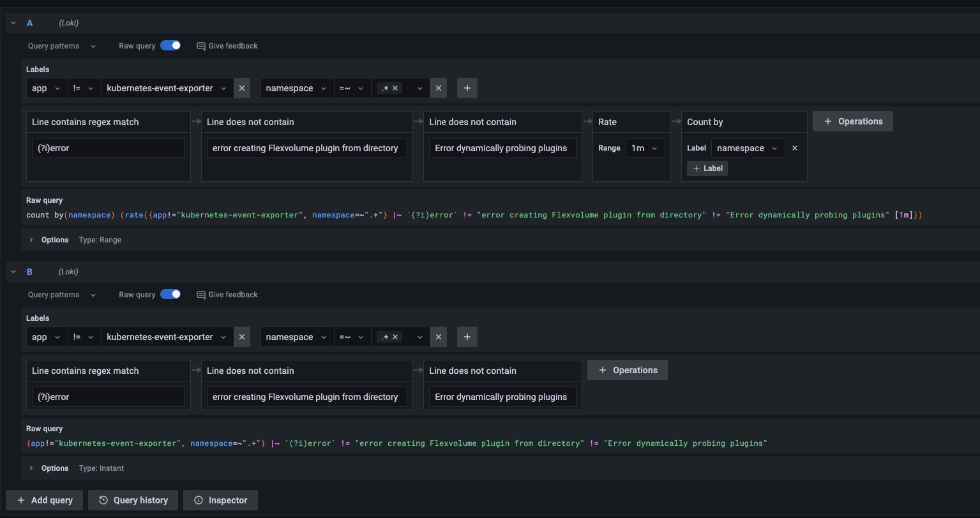Screen dimensions: 980x518
Task: Remove the namespace label from Count by
Action: tap(794, 147)
